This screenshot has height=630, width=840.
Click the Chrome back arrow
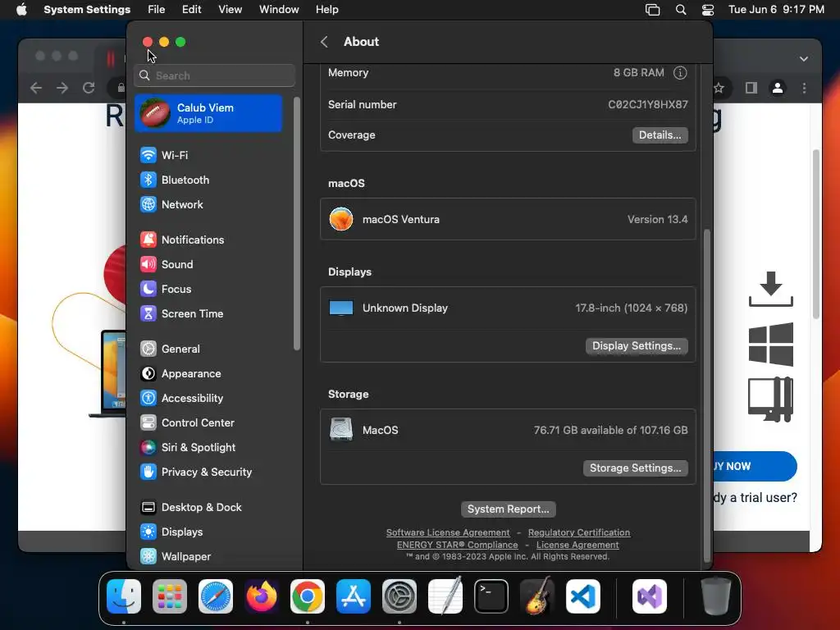(x=36, y=88)
